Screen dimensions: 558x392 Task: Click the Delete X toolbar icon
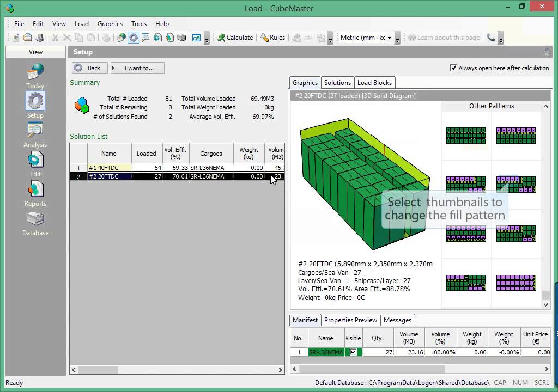[x=67, y=38]
